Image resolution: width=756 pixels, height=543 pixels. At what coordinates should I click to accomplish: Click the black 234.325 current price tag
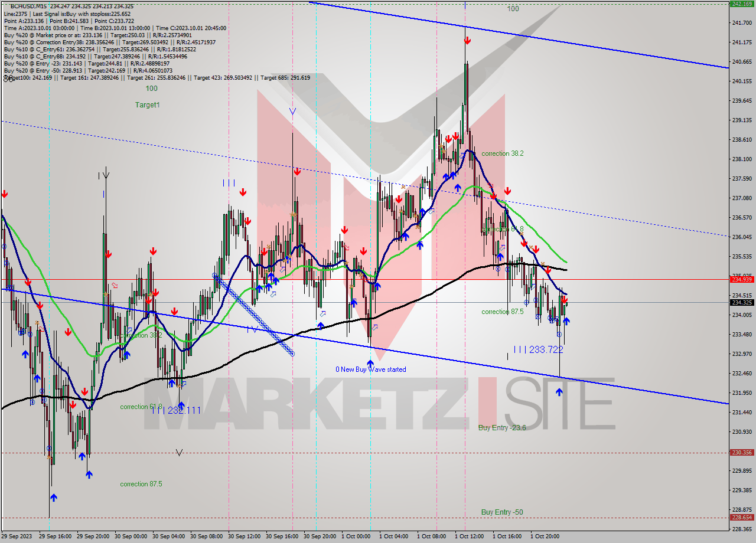point(742,302)
